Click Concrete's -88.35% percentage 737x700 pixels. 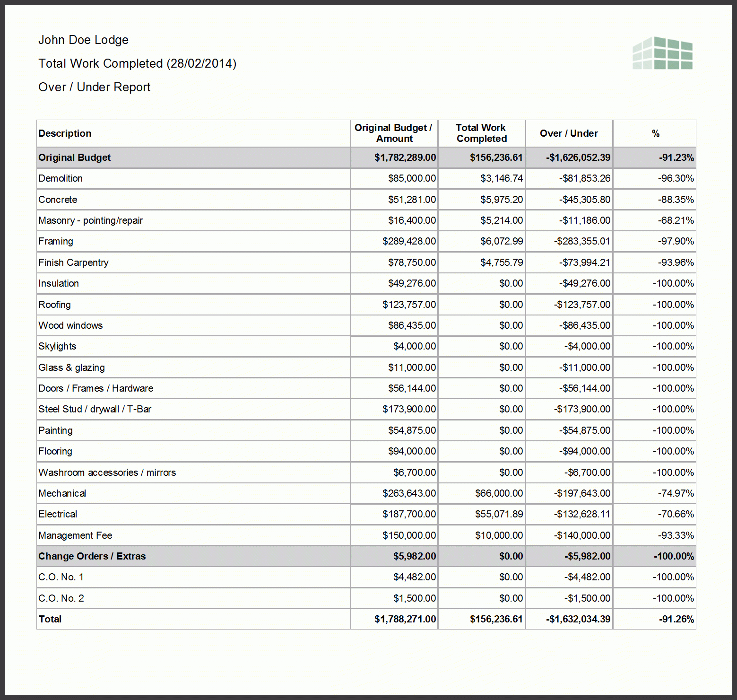676,200
